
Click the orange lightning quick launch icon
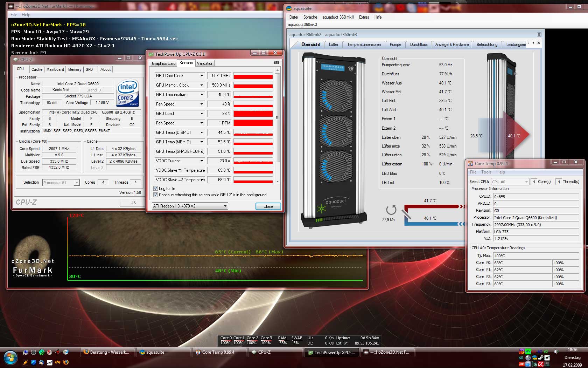[x=26, y=362]
